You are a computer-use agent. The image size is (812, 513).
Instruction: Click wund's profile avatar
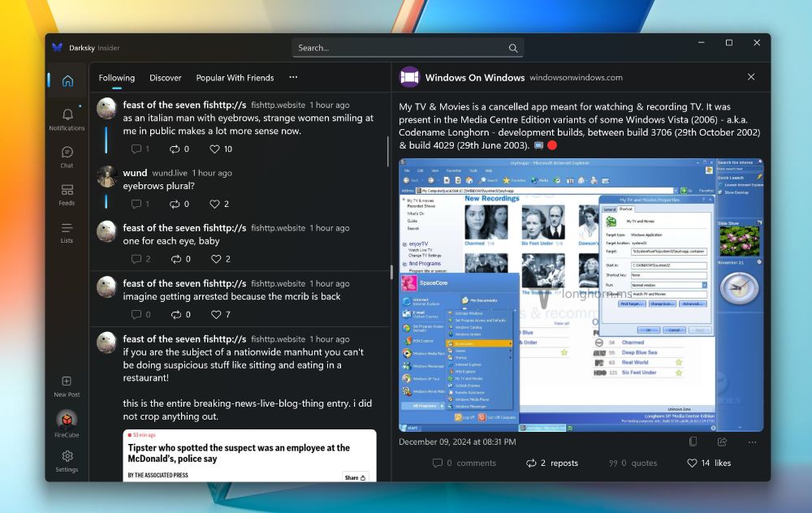click(x=106, y=176)
